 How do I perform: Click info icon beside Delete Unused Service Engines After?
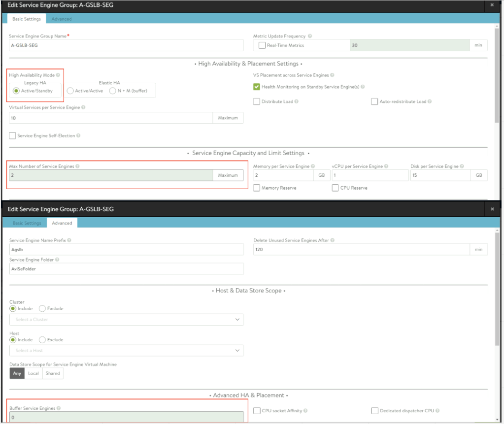click(332, 240)
